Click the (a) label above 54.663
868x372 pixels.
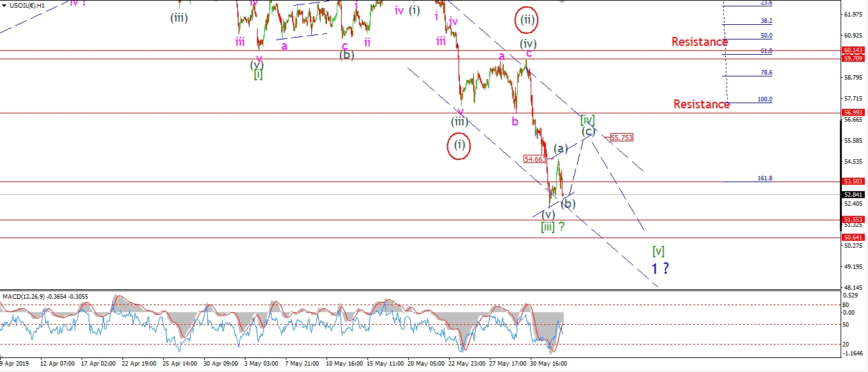560,148
